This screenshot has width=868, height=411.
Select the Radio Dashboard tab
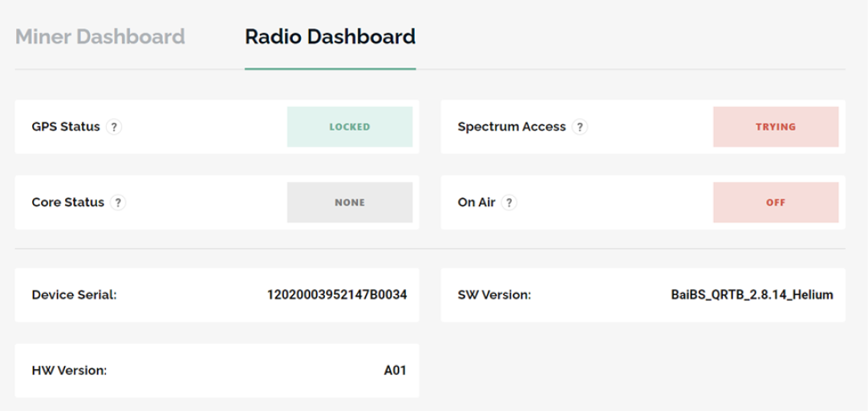[x=330, y=37]
